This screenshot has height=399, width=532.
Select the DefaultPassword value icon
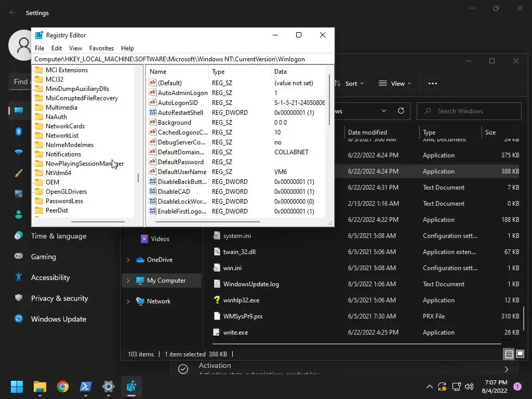[153, 162]
